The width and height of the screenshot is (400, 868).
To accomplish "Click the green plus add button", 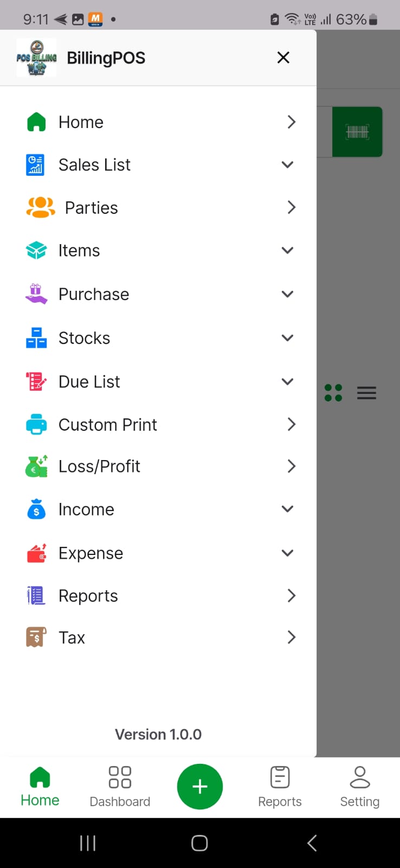I will tap(200, 787).
